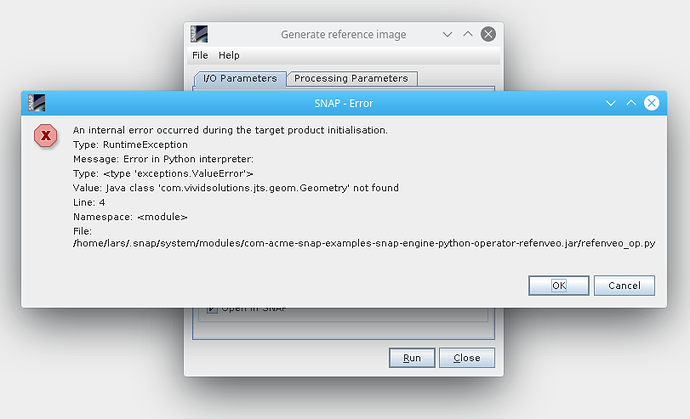This screenshot has height=419, width=690.
Task: Click SNAP logo icon in Error dialog titlebar
Action: tap(37, 103)
